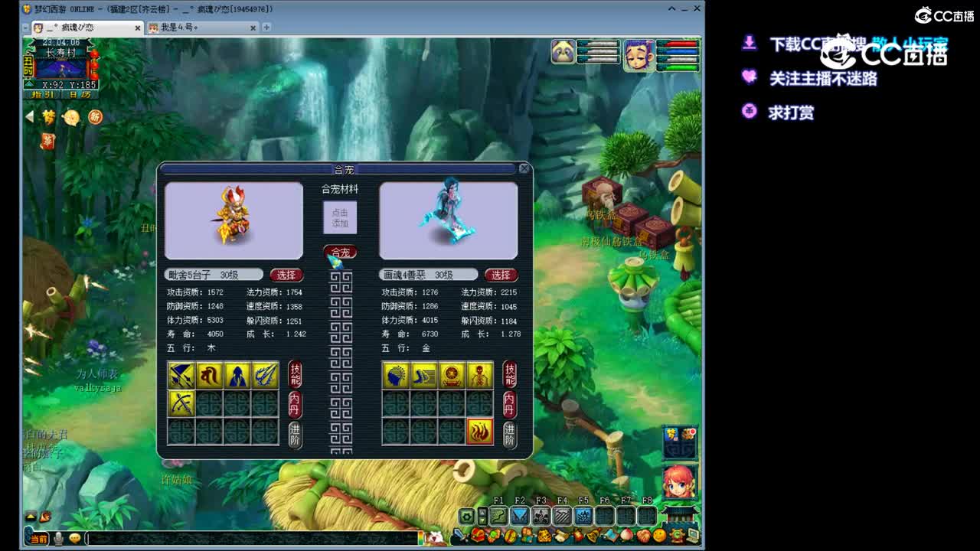
Task: Close the 合宠 dialog
Action: tap(524, 168)
